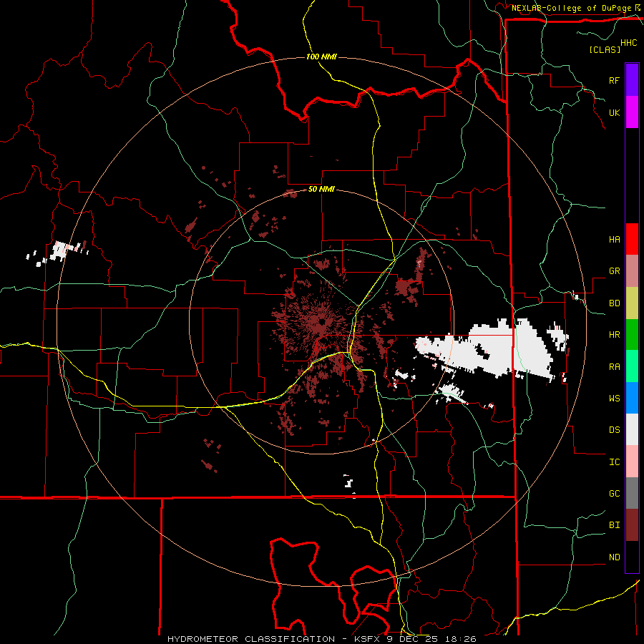Click the [CLAS] units label
Screen dimensions: 644x644
point(605,49)
